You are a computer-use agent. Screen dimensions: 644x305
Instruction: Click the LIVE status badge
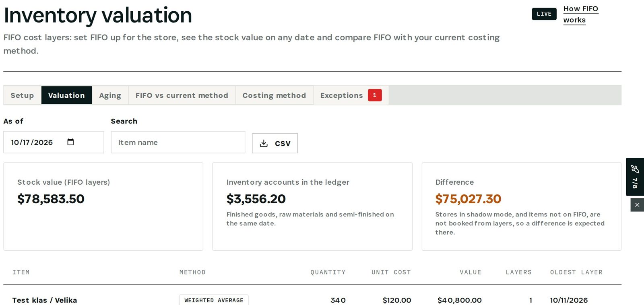[x=544, y=14]
